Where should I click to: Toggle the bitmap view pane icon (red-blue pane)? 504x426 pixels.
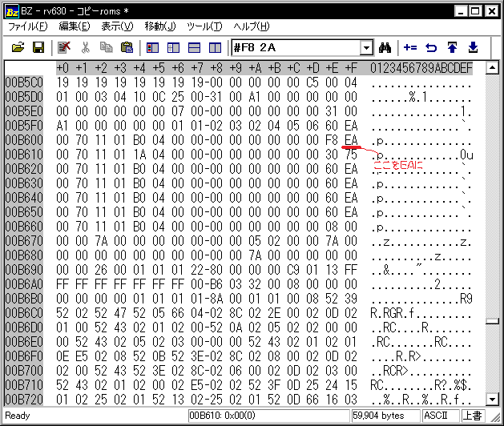coord(152,48)
